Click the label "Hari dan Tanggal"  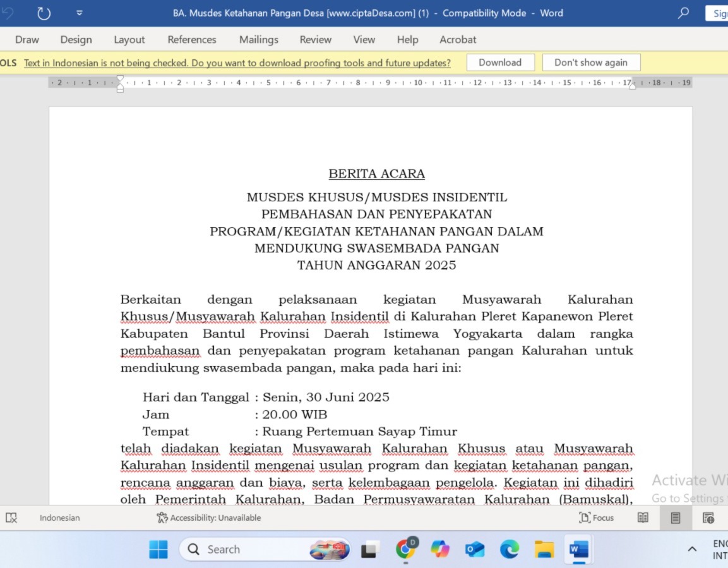pyautogui.click(x=196, y=398)
